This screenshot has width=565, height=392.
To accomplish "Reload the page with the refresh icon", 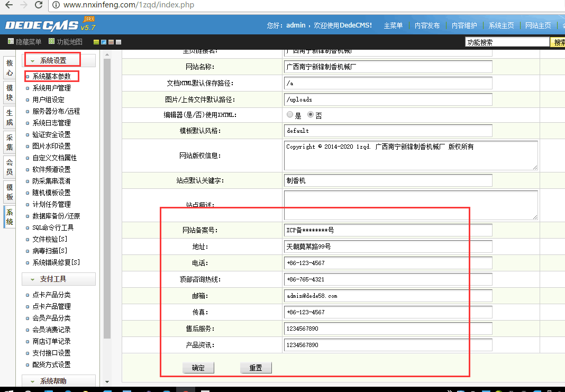I will (x=39, y=5).
